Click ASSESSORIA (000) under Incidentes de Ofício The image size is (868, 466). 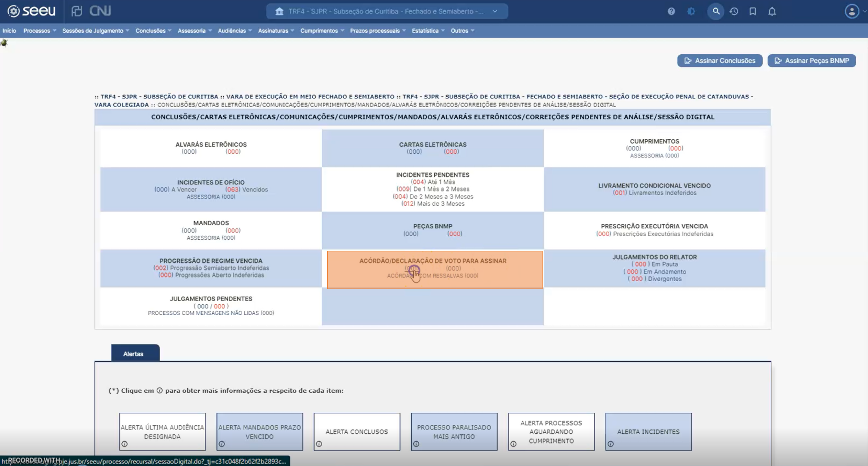pyautogui.click(x=211, y=197)
